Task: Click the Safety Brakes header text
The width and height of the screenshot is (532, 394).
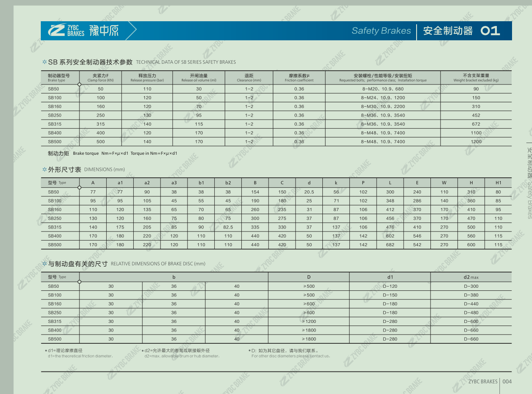Action: pos(381,31)
